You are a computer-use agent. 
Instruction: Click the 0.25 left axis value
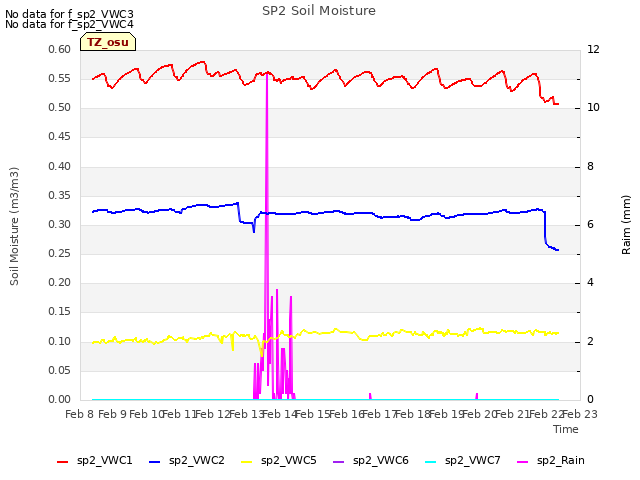click(x=60, y=253)
